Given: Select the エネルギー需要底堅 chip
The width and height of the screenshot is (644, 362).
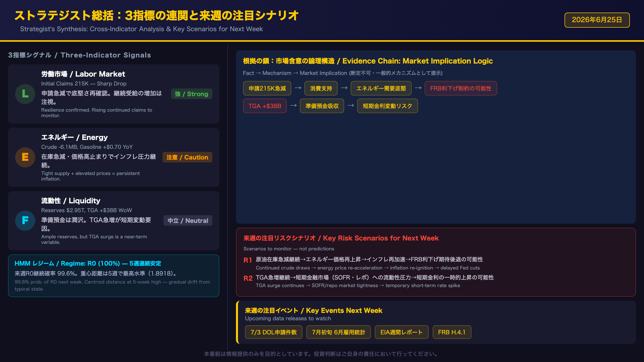Looking at the screenshot, I should pos(381,88).
